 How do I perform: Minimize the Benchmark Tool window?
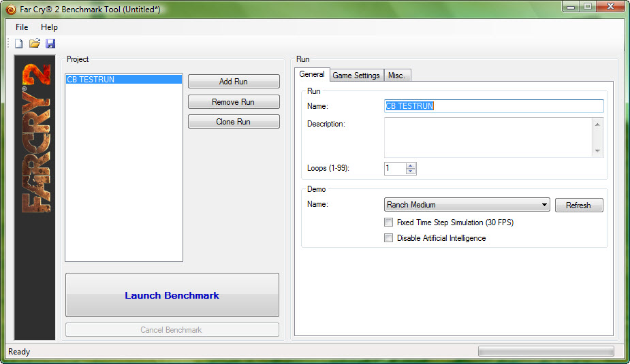[571, 7]
